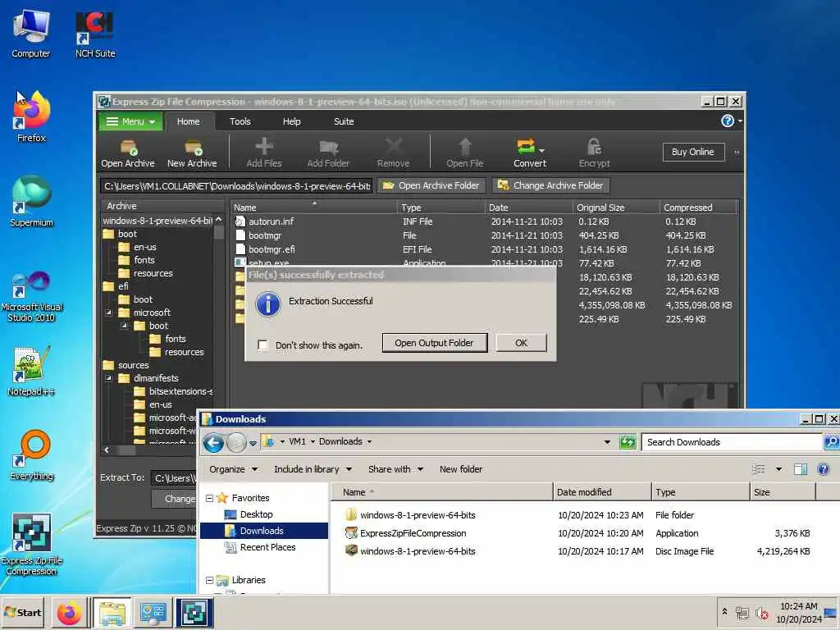Refresh the Downloads address bar
The height and width of the screenshot is (630, 840).
pyautogui.click(x=627, y=442)
